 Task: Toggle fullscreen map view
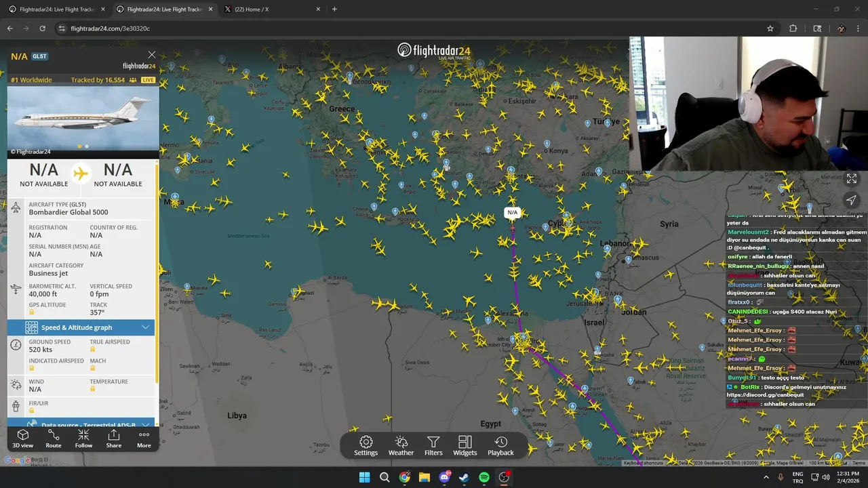(851, 179)
